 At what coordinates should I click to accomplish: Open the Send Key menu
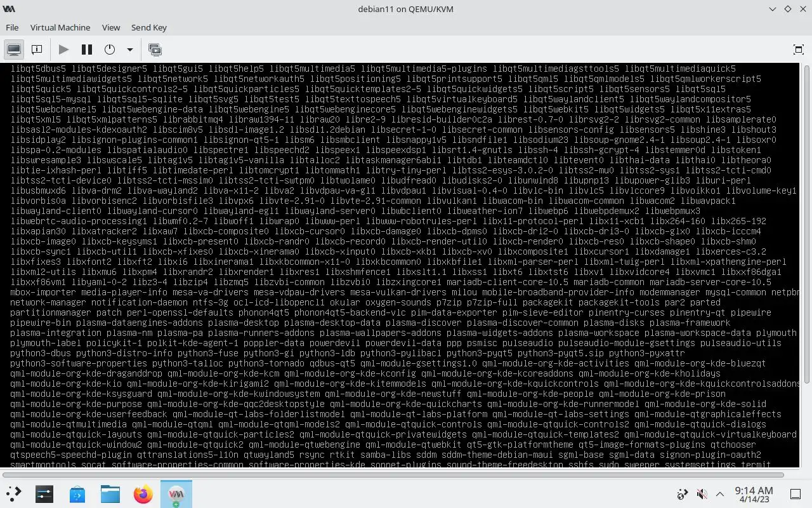pos(149,27)
